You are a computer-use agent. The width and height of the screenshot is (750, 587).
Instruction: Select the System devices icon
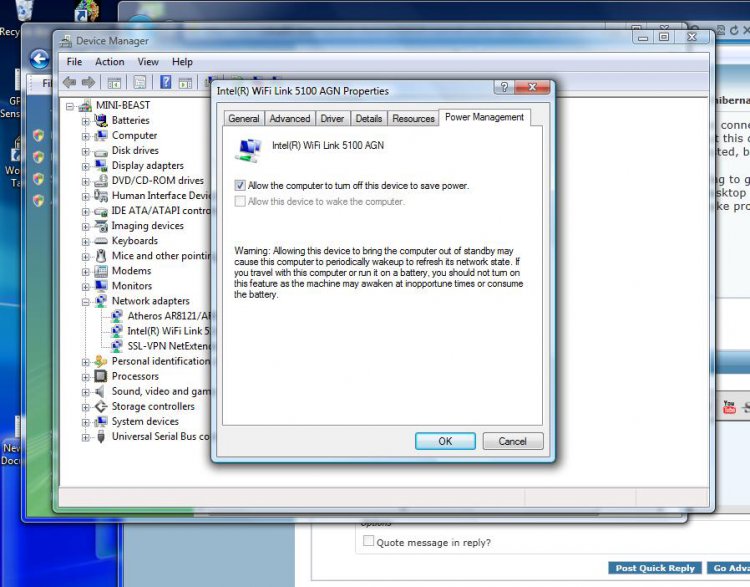point(101,421)
